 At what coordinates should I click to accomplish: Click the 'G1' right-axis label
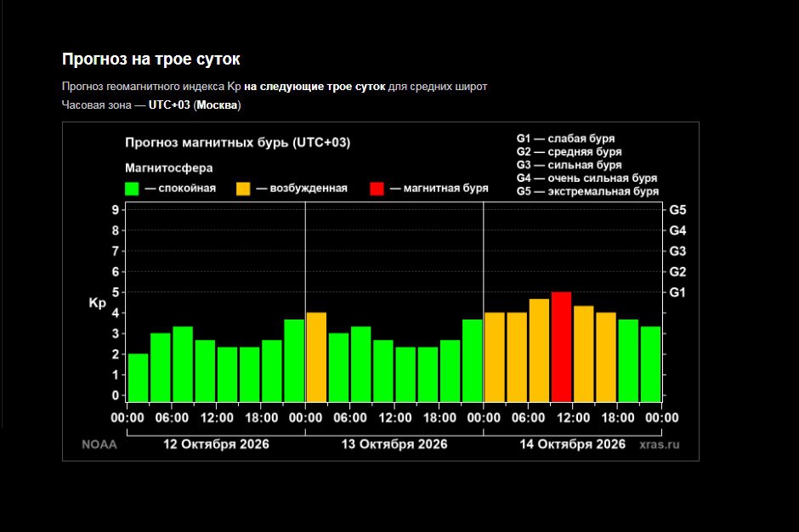pyautogui.click(x=677, y=292)
